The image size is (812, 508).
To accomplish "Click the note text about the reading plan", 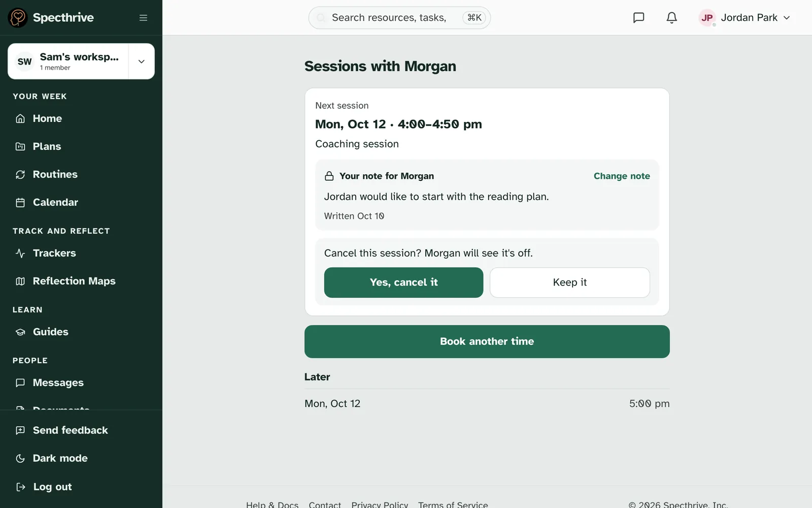I will pyautogui.click(x=436, y=197).
